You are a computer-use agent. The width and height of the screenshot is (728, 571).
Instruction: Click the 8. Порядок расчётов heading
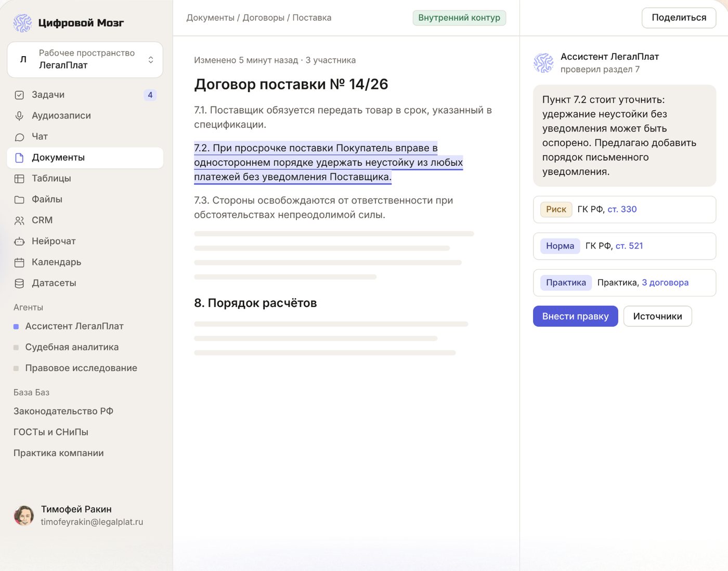255,303
